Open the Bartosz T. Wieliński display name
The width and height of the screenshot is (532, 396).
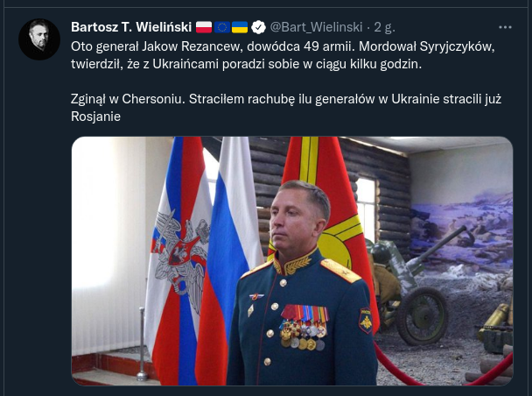pos(131,27)
